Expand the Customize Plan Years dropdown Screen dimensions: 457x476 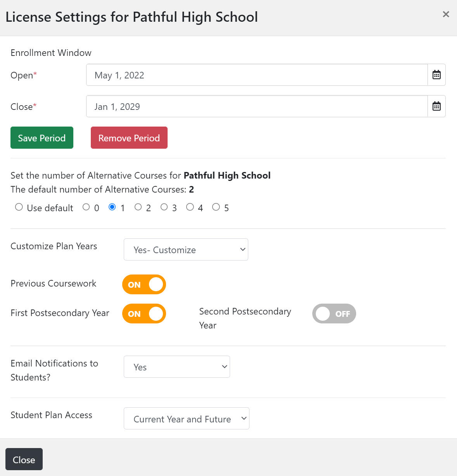point(186,250)
